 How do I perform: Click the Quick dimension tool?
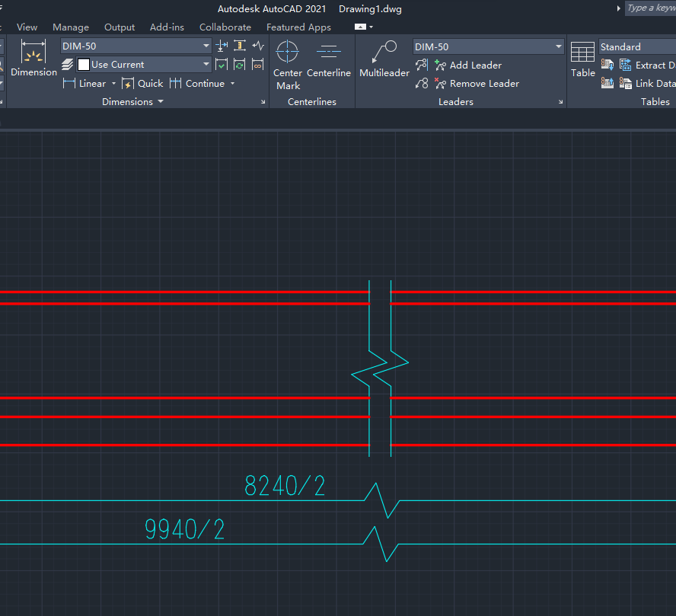[x=142, y=83]
